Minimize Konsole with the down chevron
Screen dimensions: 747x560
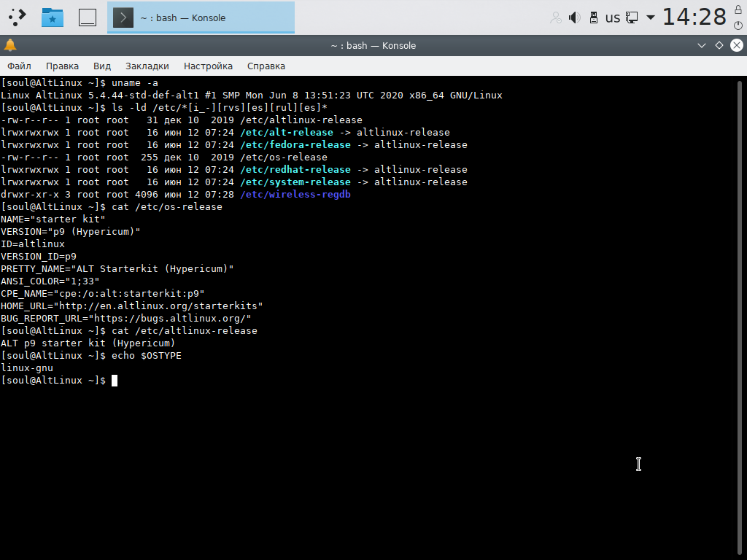(x=701, y=45)
